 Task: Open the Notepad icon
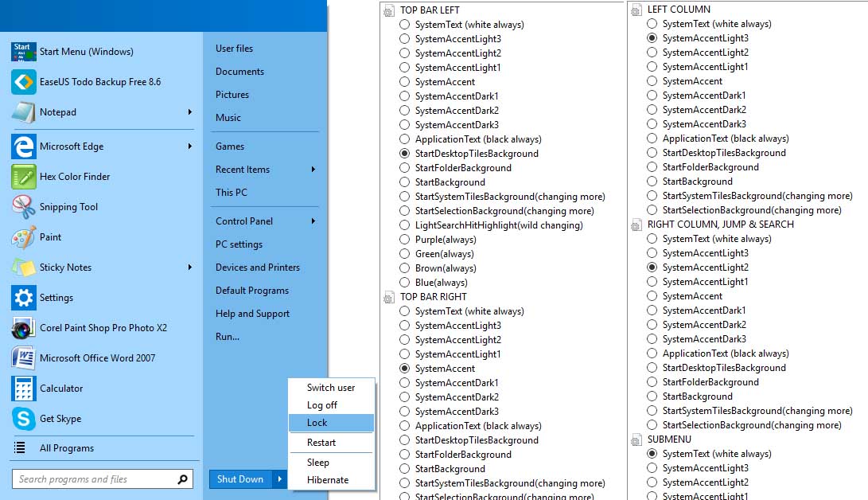click(24, 112)
